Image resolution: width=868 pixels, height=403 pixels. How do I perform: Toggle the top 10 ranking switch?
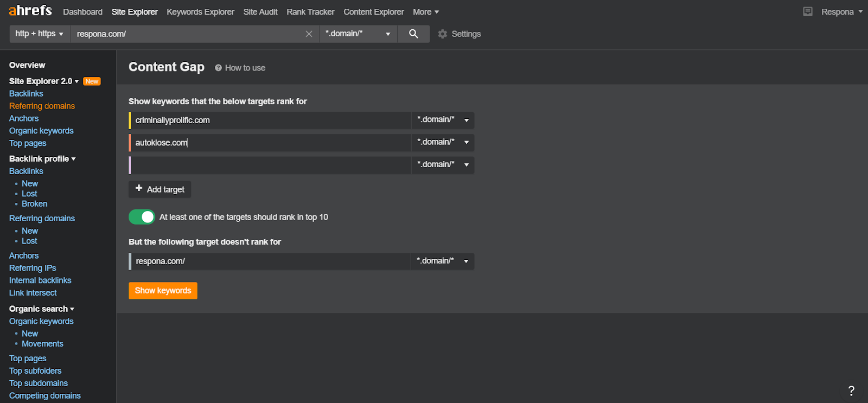pyautogui.click(x=142, y=217)
